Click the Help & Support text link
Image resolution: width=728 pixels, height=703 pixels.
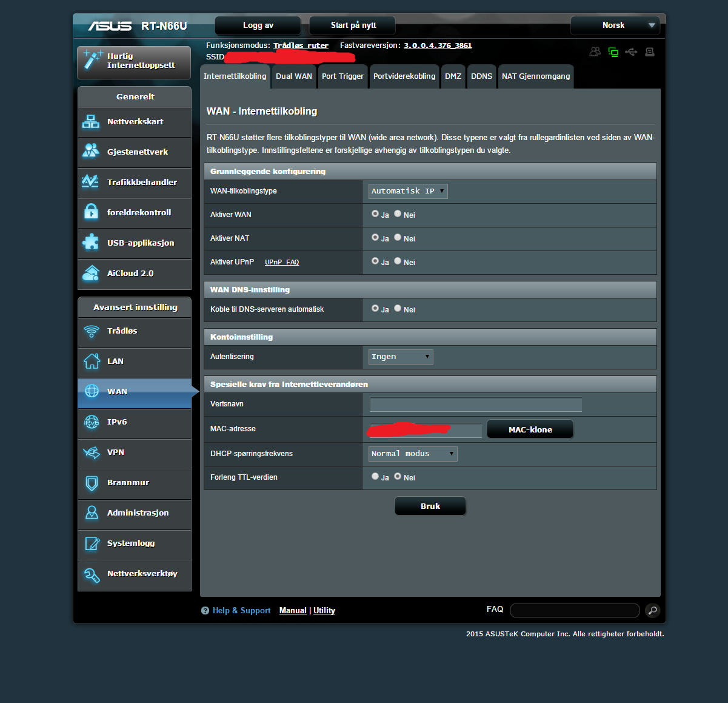(x=241, y=611)
